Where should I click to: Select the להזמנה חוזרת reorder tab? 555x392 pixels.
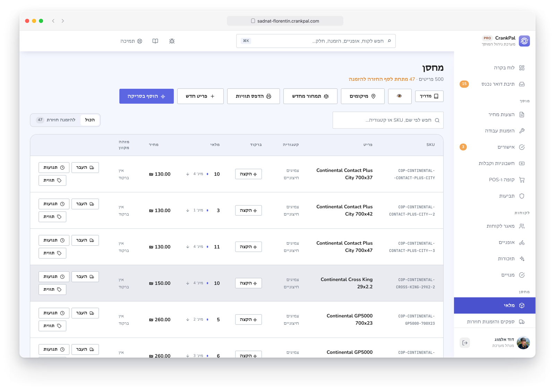[56, 120]
